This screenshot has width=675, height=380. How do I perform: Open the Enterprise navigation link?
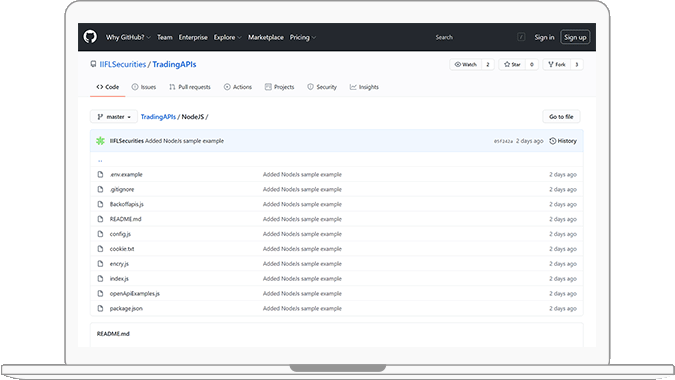(x=193, y=37)
